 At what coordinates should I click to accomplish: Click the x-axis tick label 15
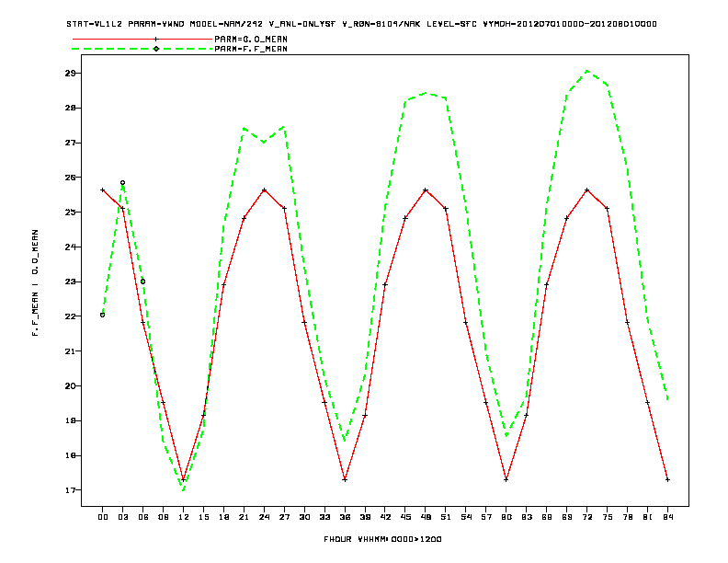(x=203, y=517)
